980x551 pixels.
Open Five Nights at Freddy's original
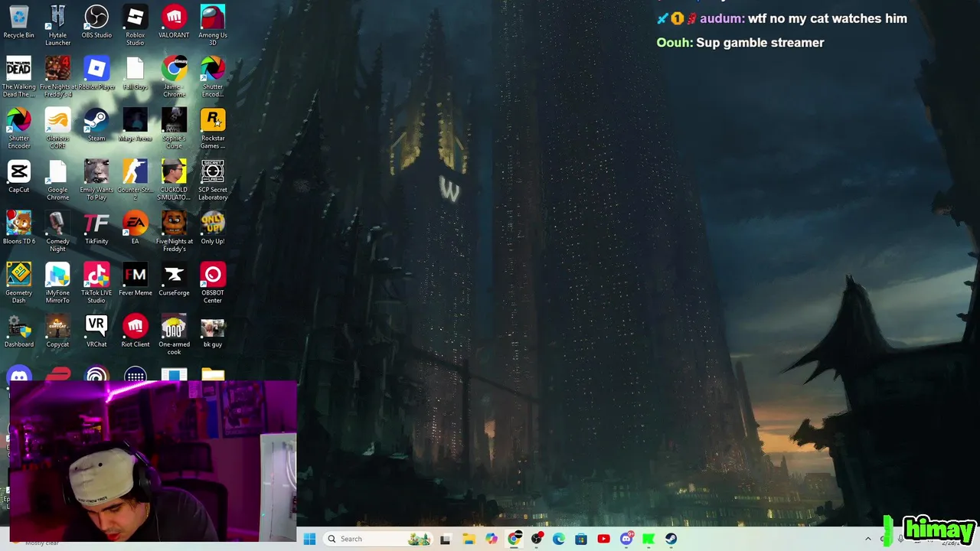[x=174, y=230]
